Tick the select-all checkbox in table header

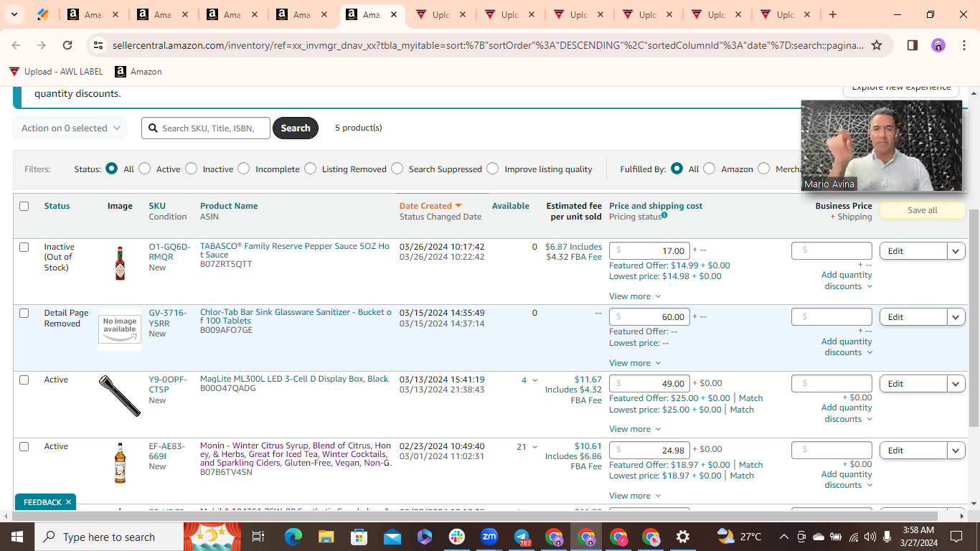[x=24, y=206]
